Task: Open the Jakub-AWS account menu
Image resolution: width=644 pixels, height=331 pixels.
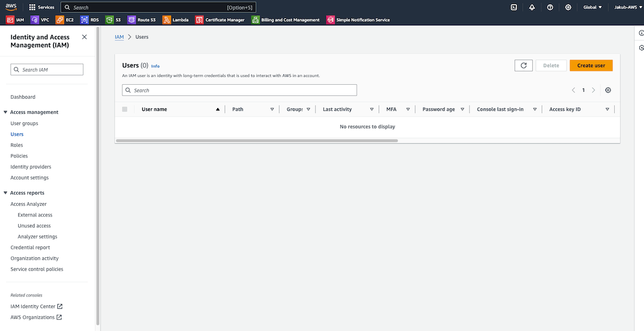Action: pyautogui.click(x=628, y=8)
